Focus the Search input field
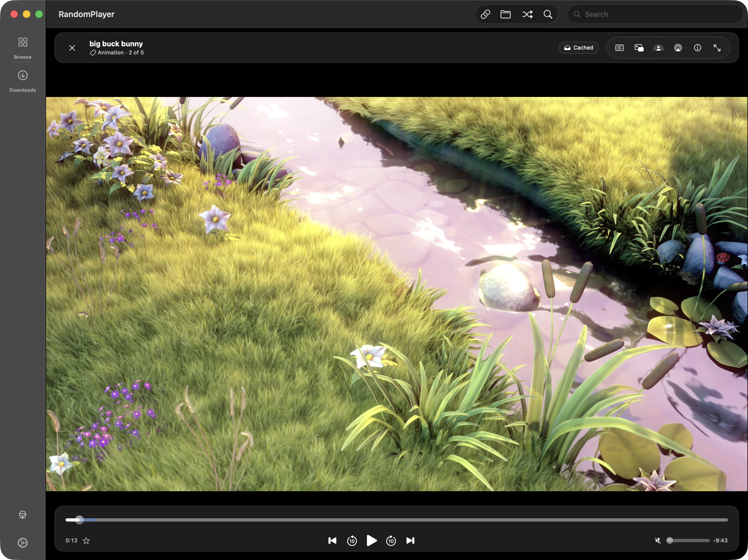Image resolution: width=748 pixels, height=560 pixels. [655, 14]
